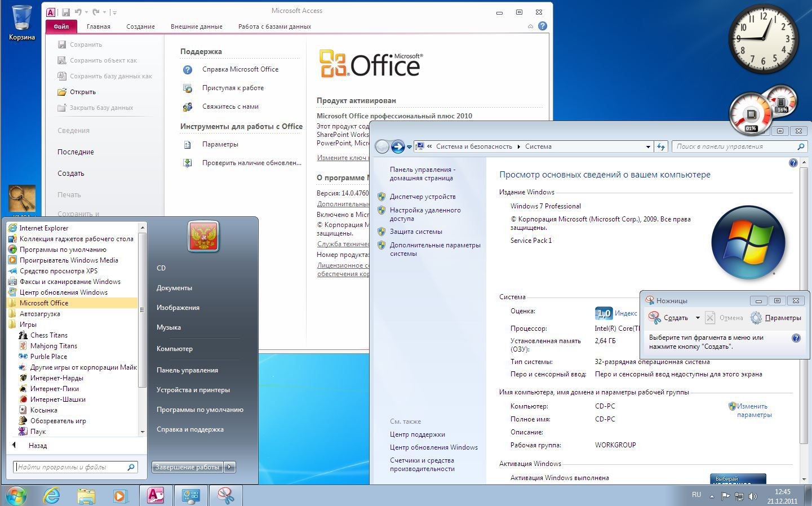The image size is (812, 506).
Task: Click the Undo icon in Access title bar
Action: [78, 12]
